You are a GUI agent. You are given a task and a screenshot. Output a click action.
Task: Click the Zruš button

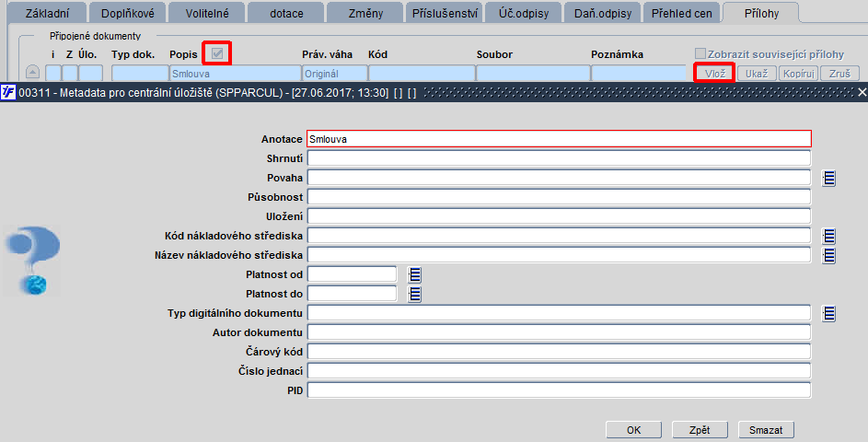point(839,73)
